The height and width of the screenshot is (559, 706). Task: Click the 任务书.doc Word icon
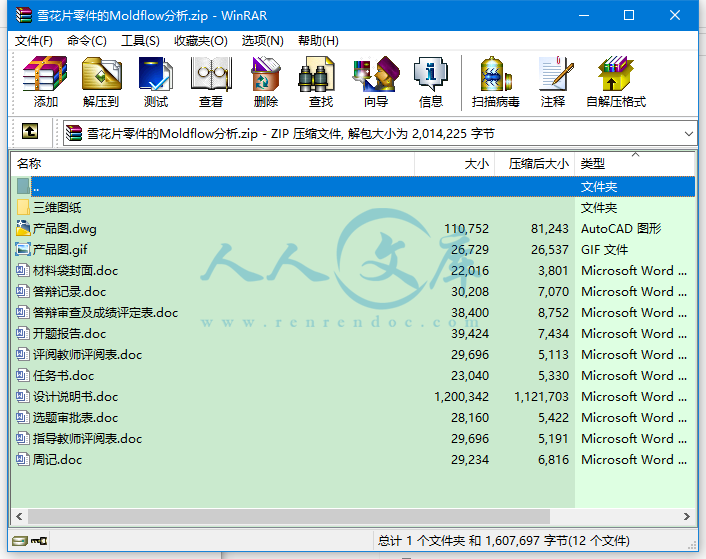coord(23,375)
